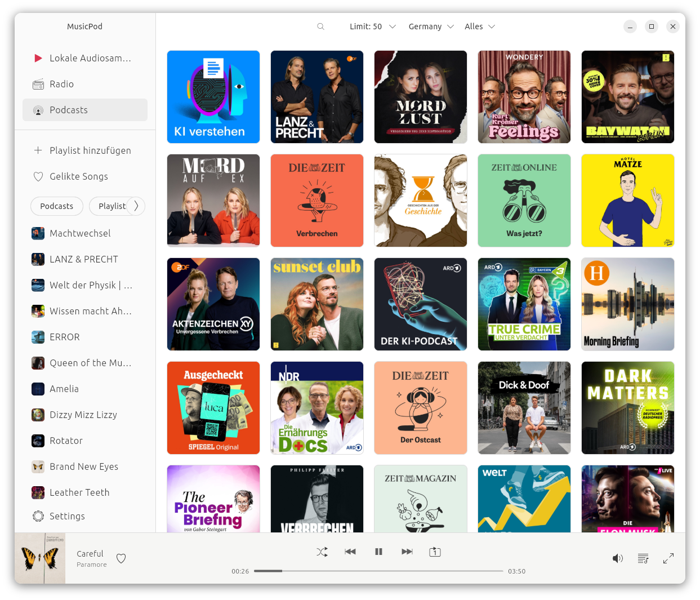This screenshot has height=600, width=700.
Task: Open Handelsblatt Morning Briefing tile
Action: point(628,304)
